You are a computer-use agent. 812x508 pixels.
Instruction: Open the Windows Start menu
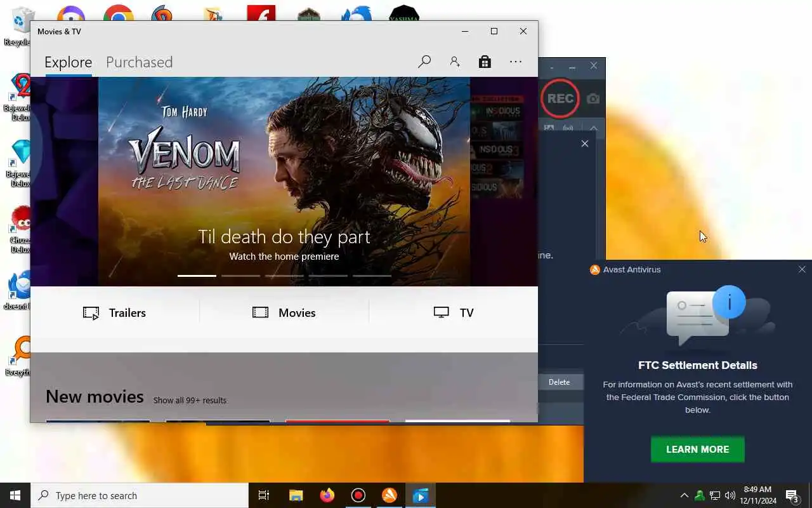click(x=15, y=495)
